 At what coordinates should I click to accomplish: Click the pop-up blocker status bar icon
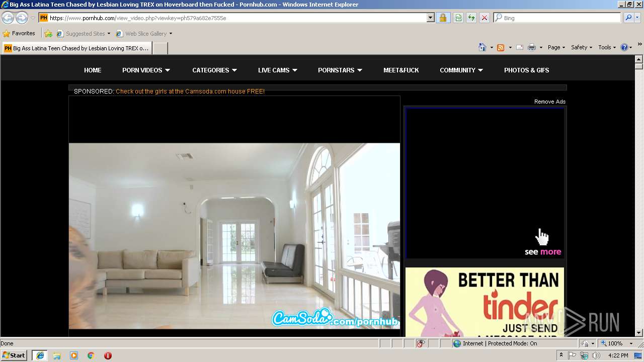click(x=421, y=343)
